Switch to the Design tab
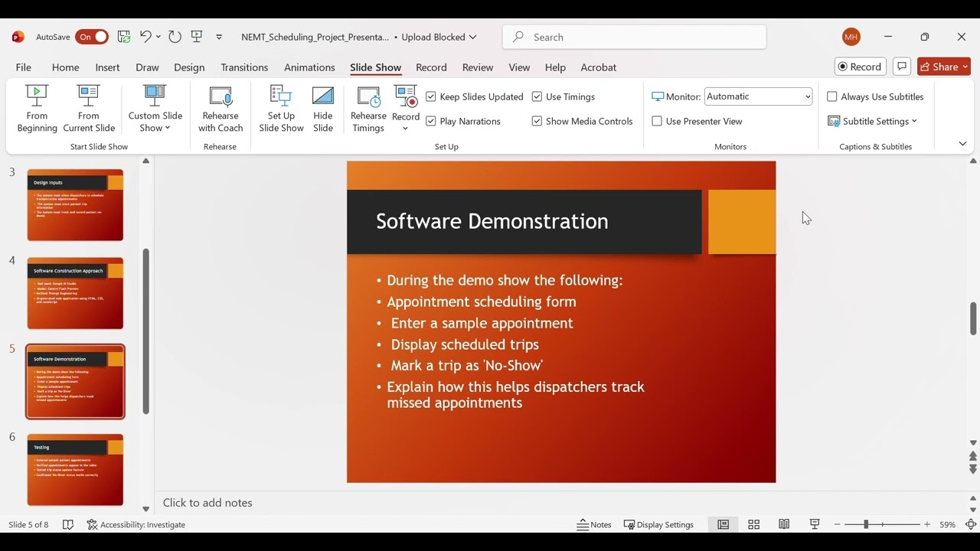The width and height of the screenshot is (980, 551). (x=189, y=67)
